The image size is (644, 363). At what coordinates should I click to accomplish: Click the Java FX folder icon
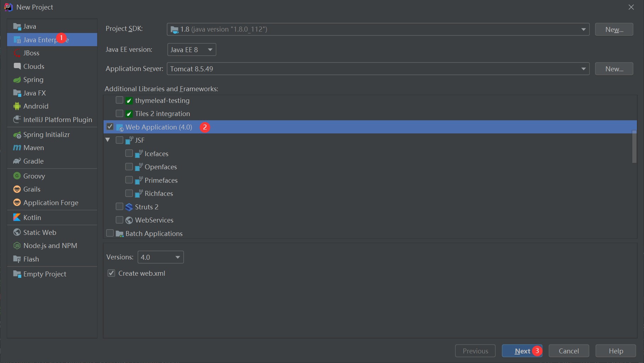pyautogui.click(x=17, y=93)
